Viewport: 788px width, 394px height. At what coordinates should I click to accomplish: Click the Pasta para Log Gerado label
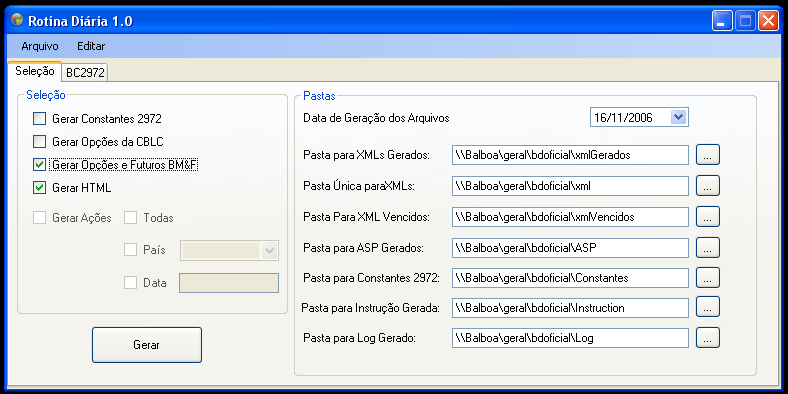359,338
